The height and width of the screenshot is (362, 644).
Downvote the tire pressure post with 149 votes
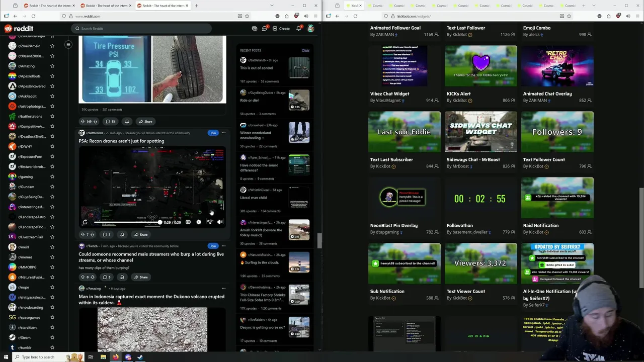click(x=95, y=121)
